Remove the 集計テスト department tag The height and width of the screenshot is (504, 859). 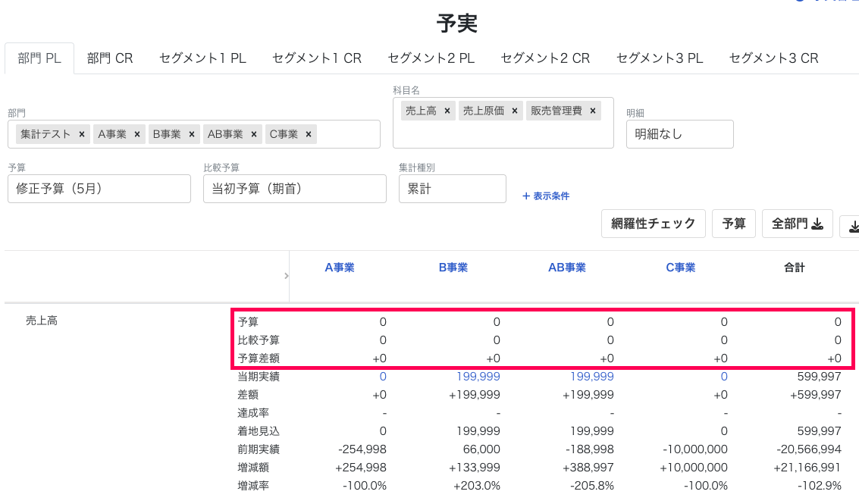coord(82,134)
